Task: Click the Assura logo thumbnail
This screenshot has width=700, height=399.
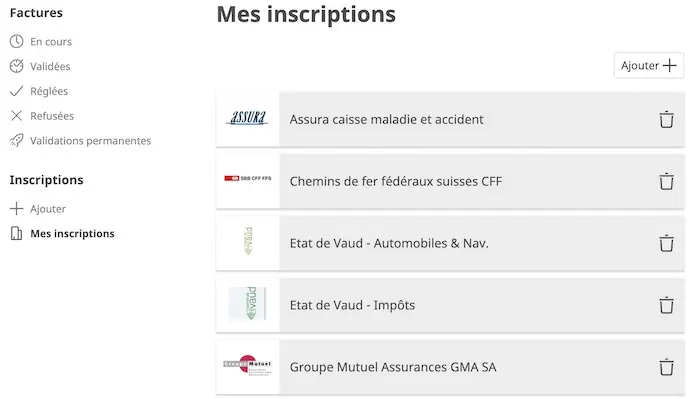Action: tap(247, 119)
